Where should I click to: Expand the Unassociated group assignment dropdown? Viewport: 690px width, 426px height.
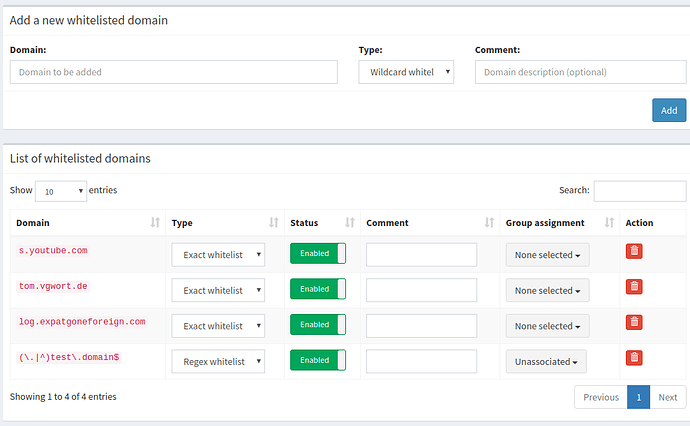pos(546,362)
